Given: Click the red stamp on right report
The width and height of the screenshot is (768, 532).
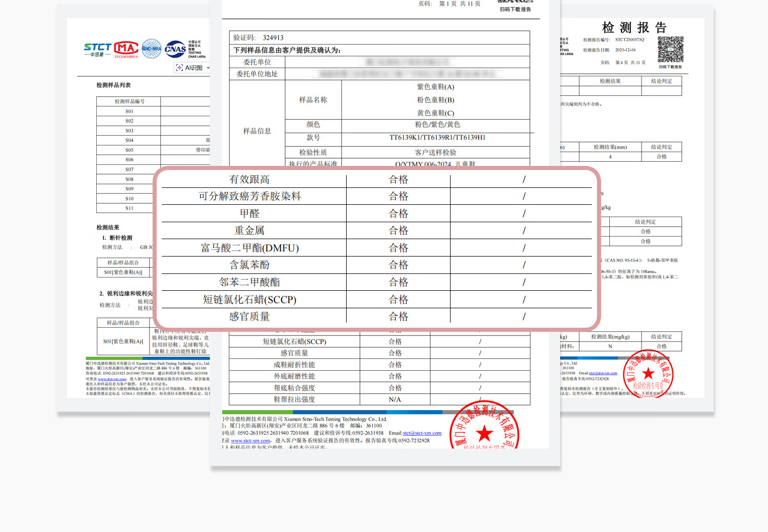Looking at the screenshot, I should pos(648,375).
